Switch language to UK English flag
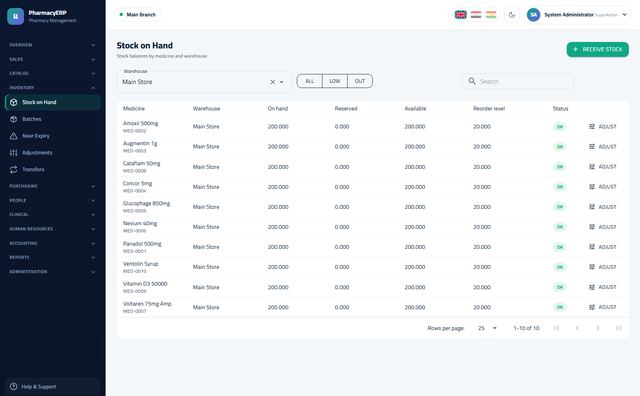The image size is (640, 396). [460, 15]
